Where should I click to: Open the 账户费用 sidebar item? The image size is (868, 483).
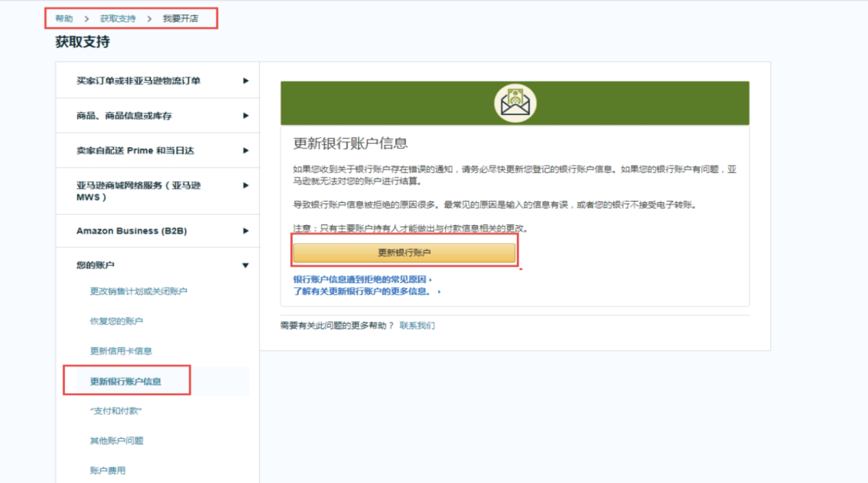(x=107, y=470)
